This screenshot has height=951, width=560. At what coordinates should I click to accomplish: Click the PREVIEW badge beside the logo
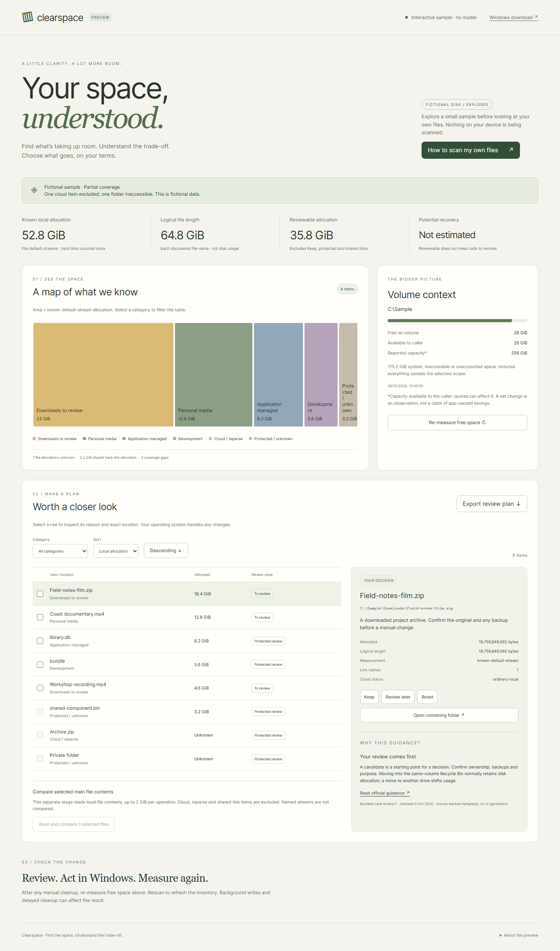click(x=100, y=18)
